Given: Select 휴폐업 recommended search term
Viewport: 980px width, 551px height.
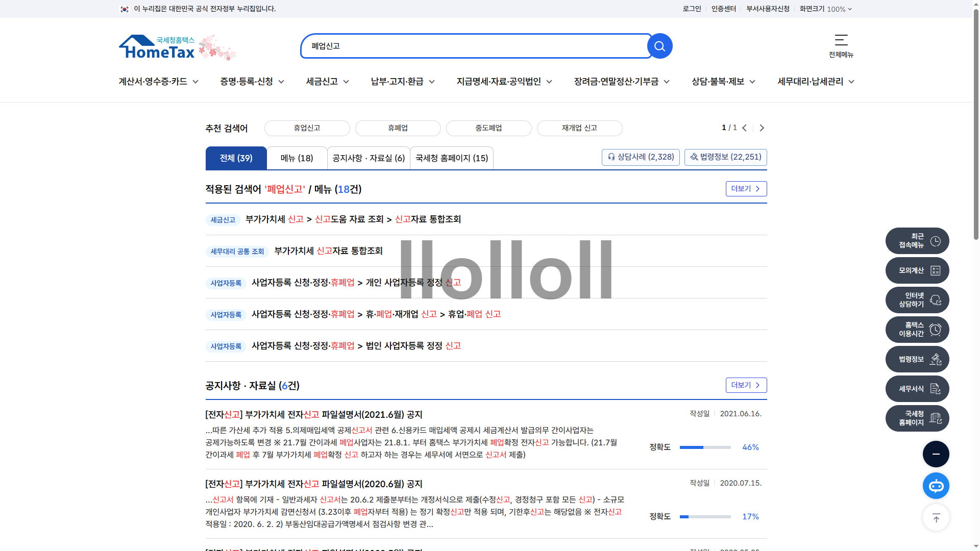Looking at the screenshot, I should 398,128.
